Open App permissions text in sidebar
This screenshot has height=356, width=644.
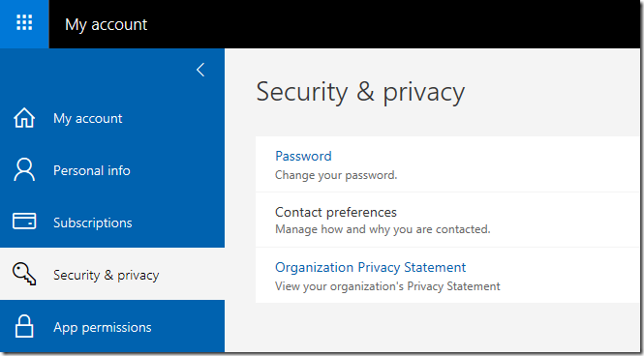point(103,327)
